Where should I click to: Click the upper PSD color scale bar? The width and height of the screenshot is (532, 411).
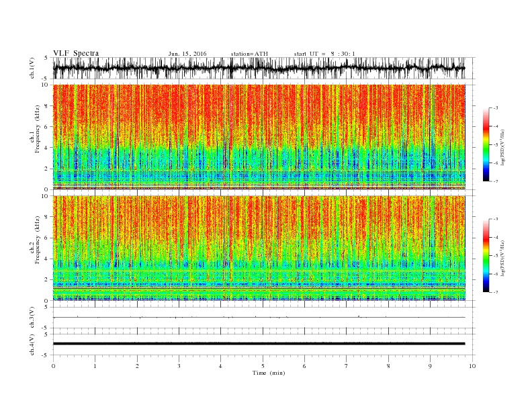coord(486,144)
